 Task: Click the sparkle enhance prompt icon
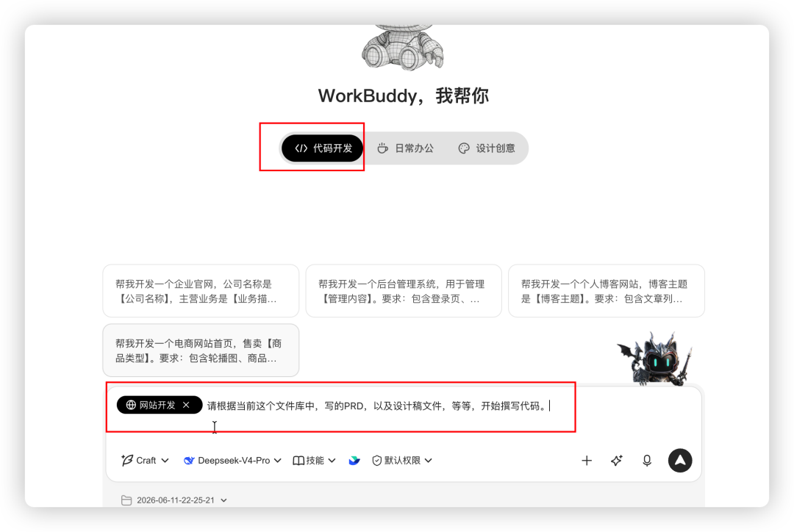coord(616,461)
